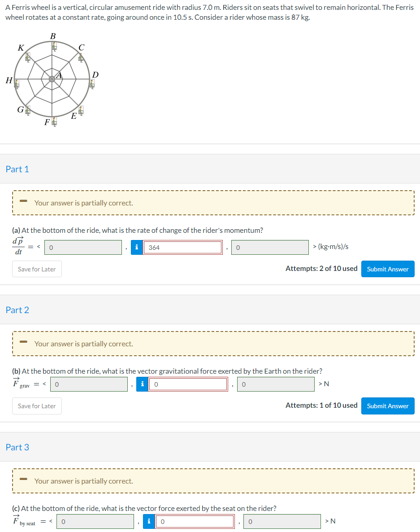Save Part 2 for Later

pyautogui.click(x=37, y=406)
